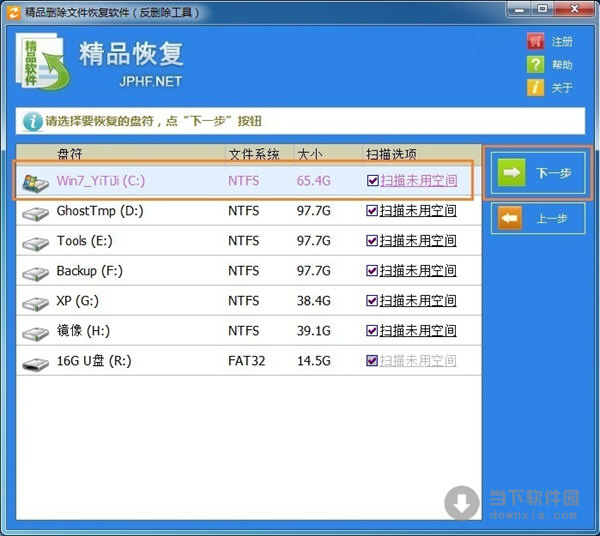Click the 38.4G size cell

pos(314,301)
